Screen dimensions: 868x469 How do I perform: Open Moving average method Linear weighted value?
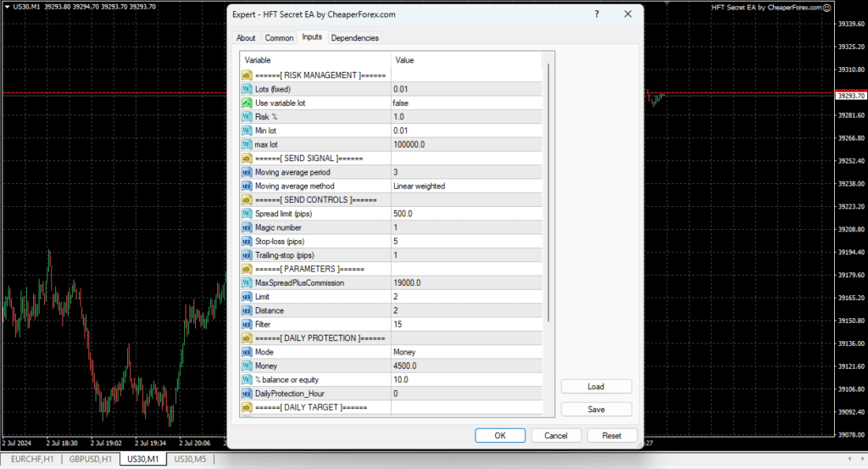[466, 186]
